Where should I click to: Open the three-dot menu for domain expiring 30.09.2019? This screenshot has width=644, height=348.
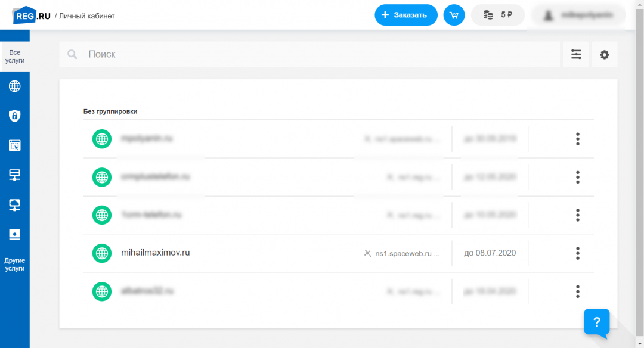[x=577, y=139]
